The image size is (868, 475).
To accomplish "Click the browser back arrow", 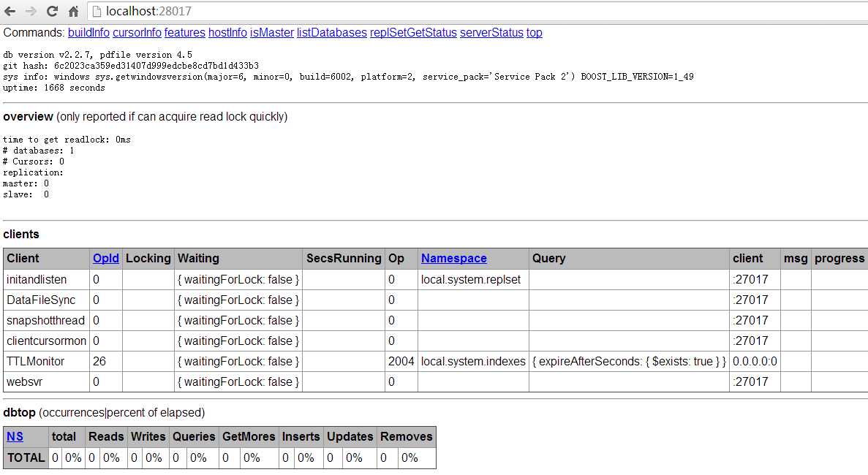I will click(10, 11).
